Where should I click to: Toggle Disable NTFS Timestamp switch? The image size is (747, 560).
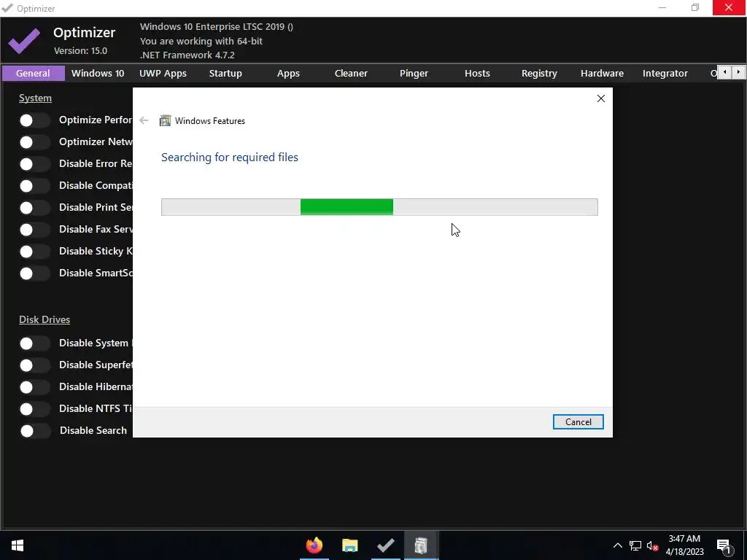(x=34, y=409)
